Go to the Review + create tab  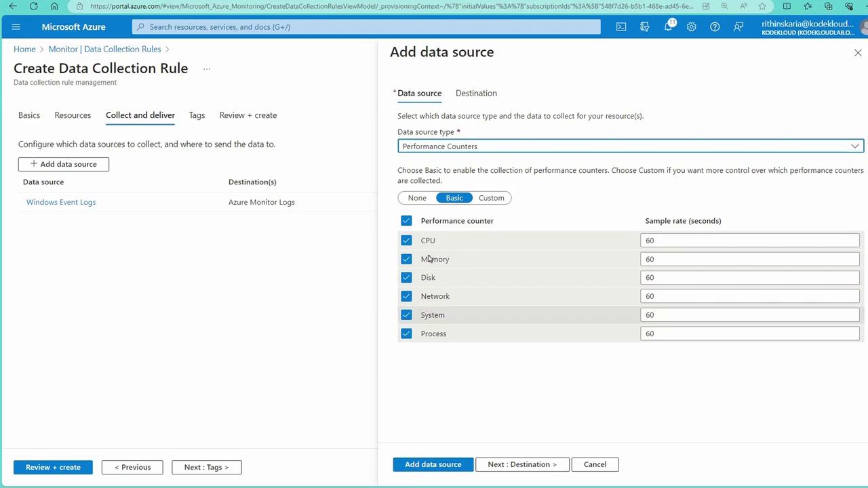click(248, 115)
